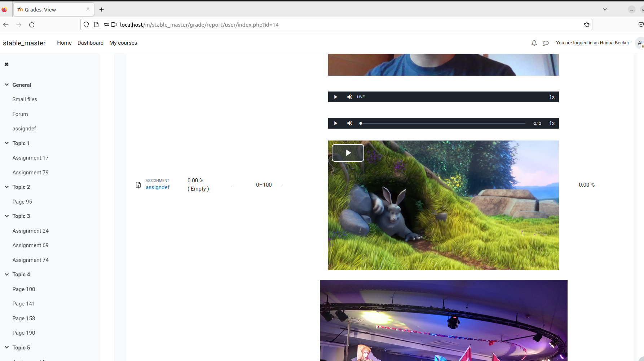Select the Topic 3 heading
The image size is (644, 361).
[x=21, y=216]
